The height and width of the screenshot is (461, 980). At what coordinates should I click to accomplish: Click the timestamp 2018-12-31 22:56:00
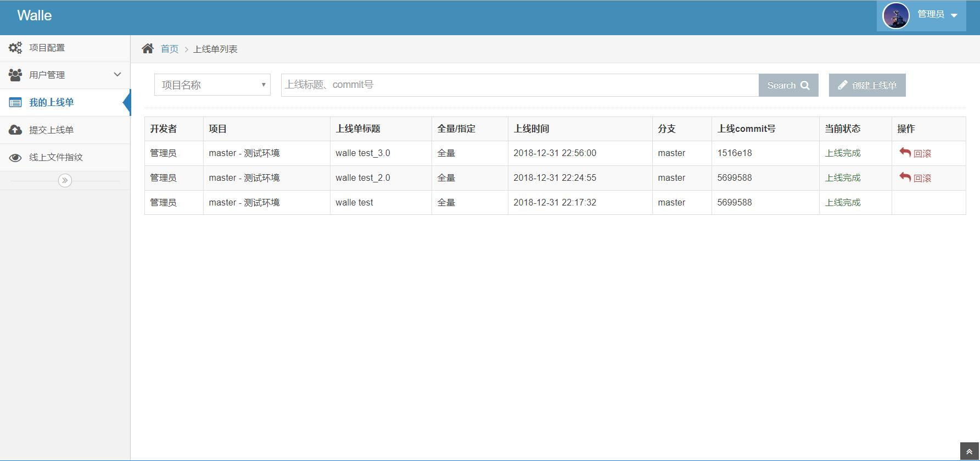click(555, 153)
